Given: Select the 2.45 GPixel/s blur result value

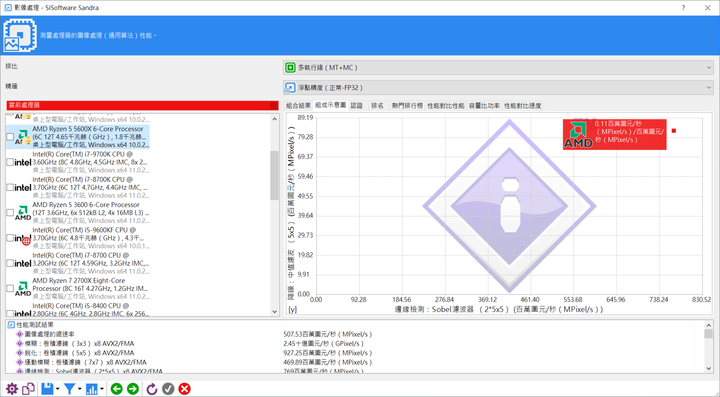Looking at the screenshot, I should 323,343.
